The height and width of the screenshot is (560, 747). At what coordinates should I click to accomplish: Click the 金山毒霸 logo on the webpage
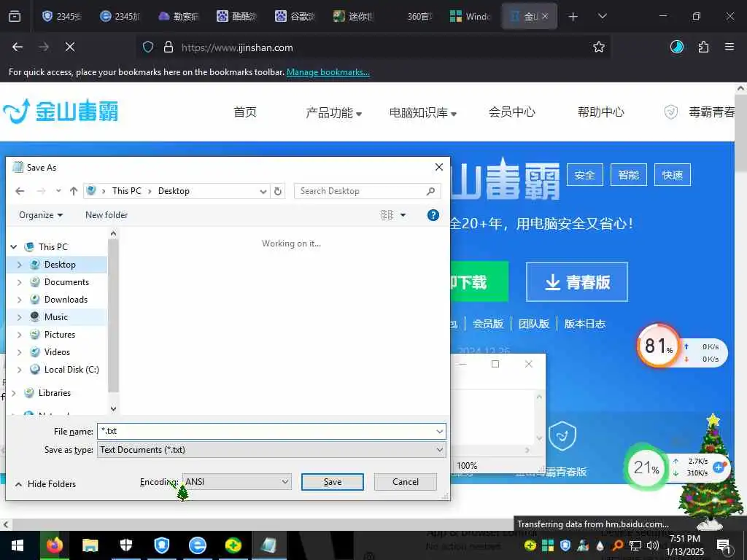coord(61,112)
